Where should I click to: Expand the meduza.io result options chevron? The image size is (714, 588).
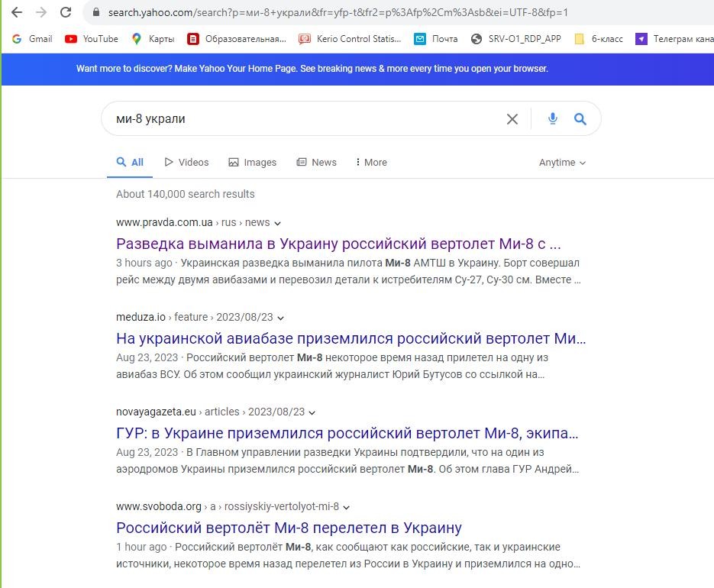pyautogui.click(x=280, y=318)
